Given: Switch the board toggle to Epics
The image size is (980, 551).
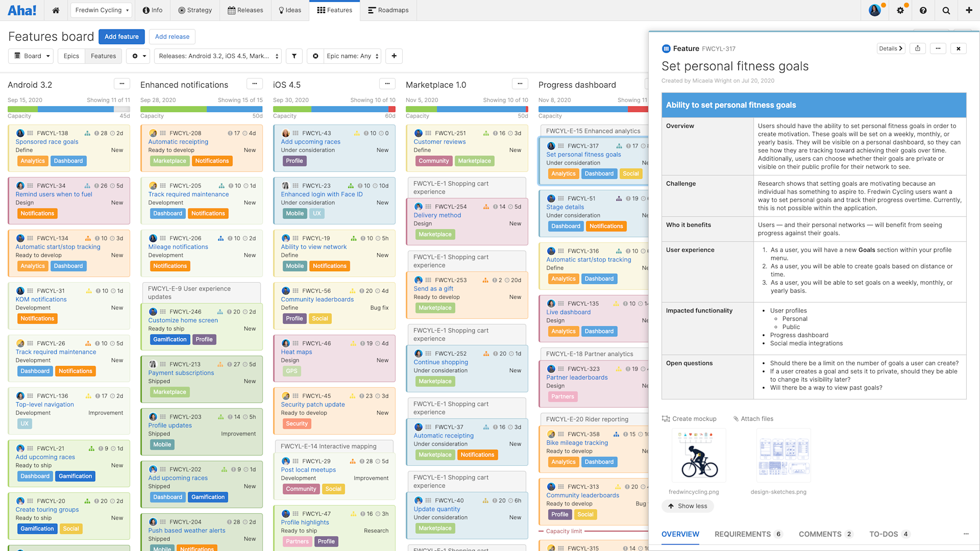Looking at the screenshot, I should (x=71, y=56).
